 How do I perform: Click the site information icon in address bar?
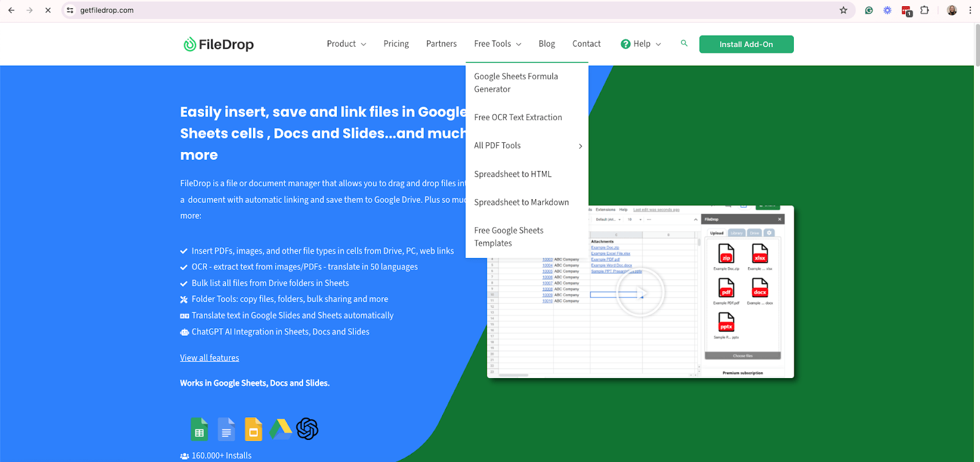[x=70, y=10]
